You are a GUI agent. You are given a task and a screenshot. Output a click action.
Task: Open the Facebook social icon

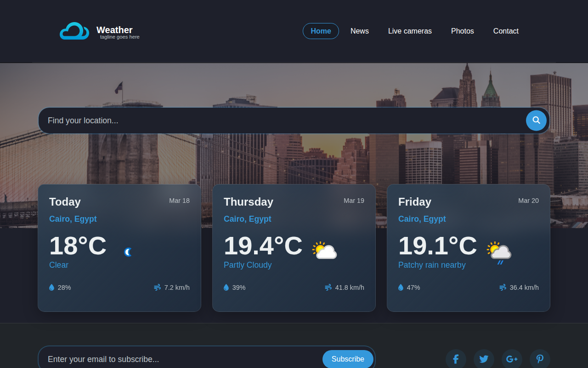pyautogui.click(x=456, y=359)
